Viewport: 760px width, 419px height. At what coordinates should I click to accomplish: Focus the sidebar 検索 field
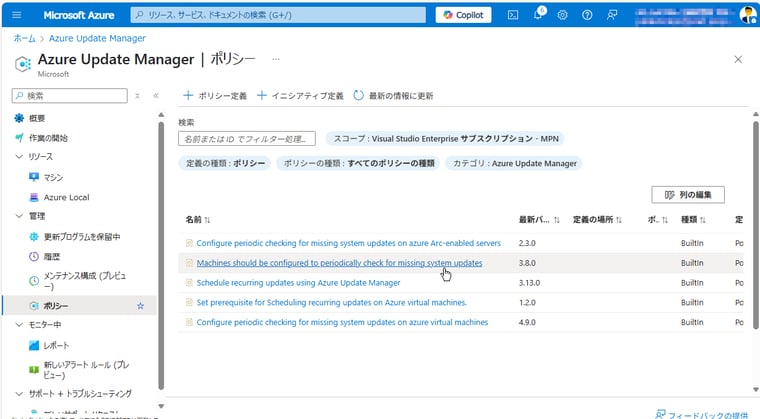click(x=70, y=96)
